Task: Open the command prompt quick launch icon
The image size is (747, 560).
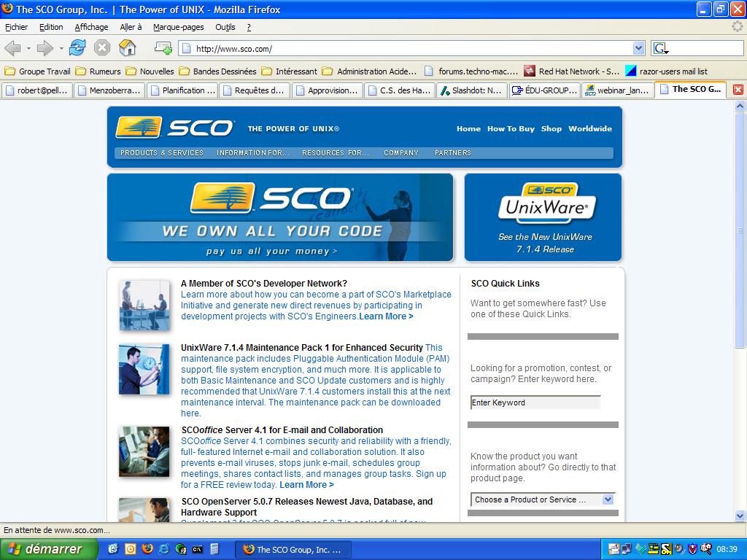Action: tap(198, 549)
